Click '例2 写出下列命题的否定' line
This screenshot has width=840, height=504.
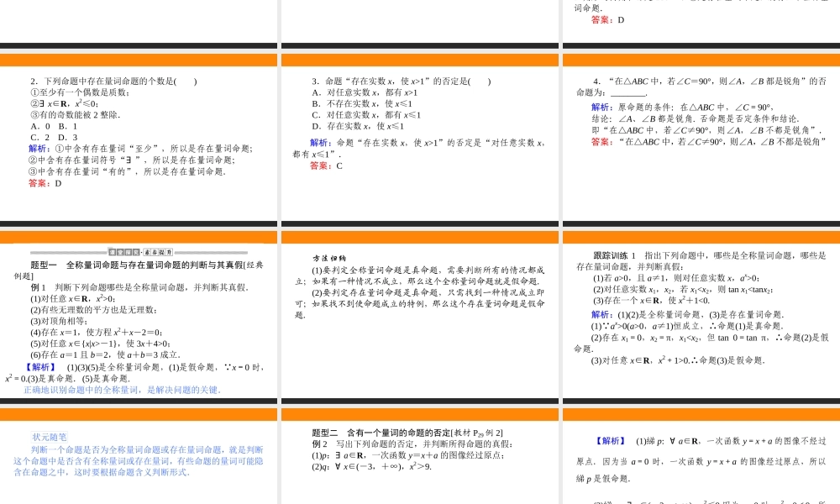(x=412, y=444)
